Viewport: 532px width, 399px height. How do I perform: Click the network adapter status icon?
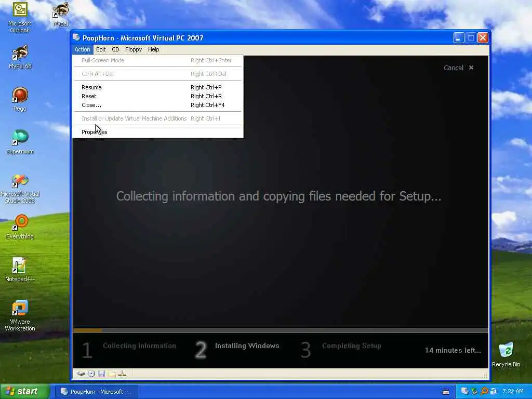pyautogui.click(x=123, y=374)
